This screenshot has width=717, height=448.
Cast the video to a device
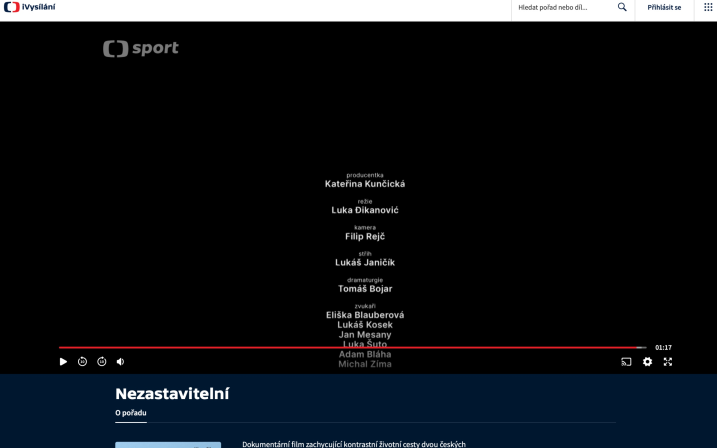(x=626, y=362)
